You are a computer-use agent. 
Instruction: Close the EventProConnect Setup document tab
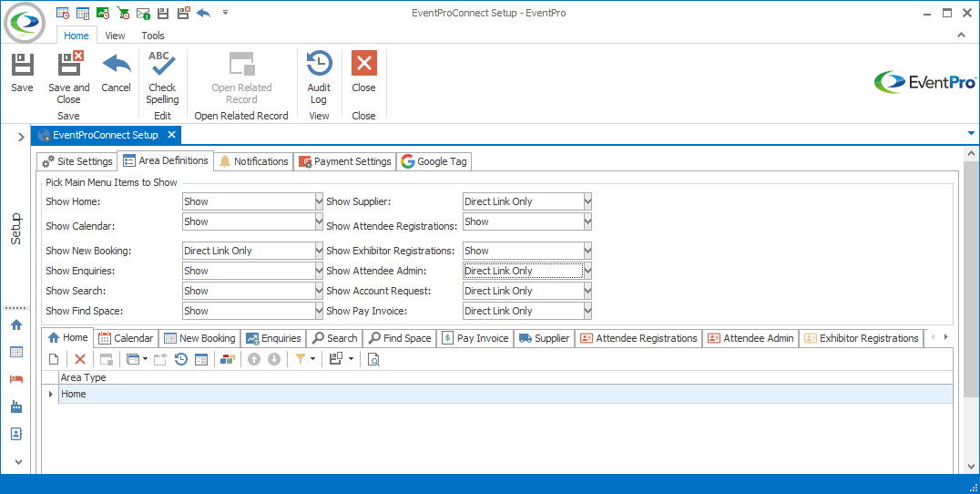pyautogui.click(x=172, y=135)
